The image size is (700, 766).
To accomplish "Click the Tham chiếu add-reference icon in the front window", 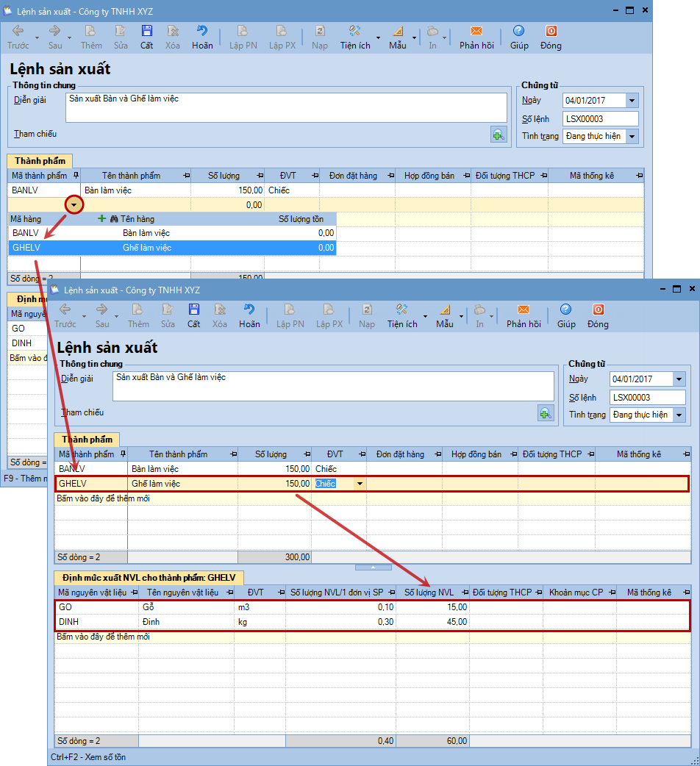I will tap(545, 413).
